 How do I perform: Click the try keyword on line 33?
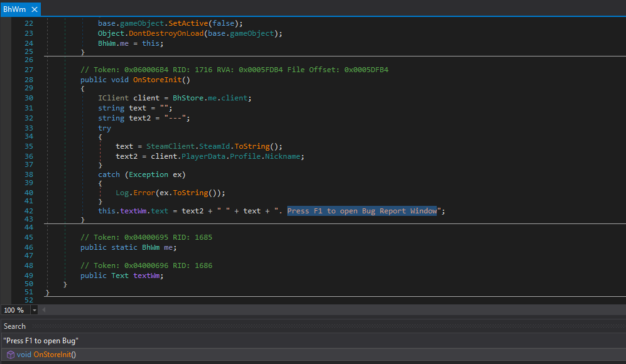(105, 129)
